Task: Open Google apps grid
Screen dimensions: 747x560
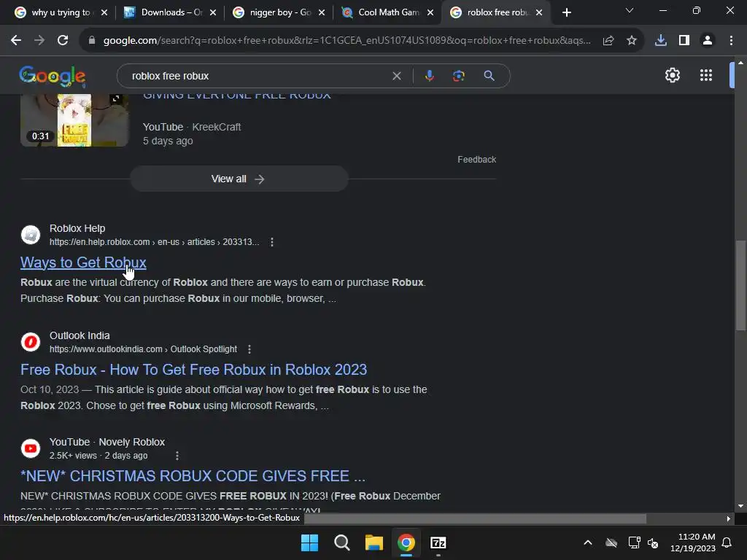Action: (x=706, y=75)
